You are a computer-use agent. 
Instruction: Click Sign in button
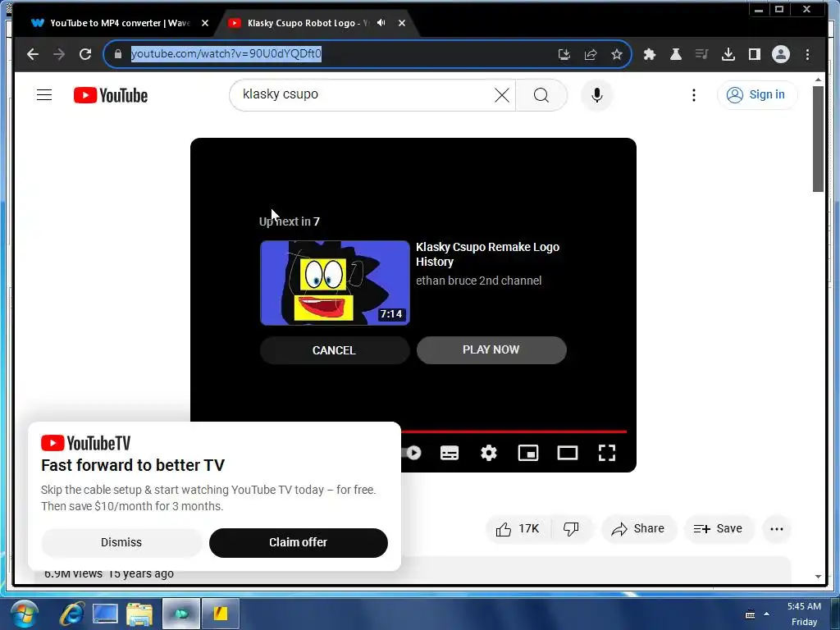757,95
